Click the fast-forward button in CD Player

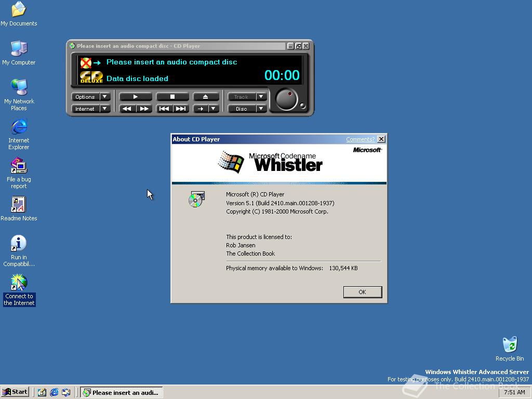coord(144,109)
